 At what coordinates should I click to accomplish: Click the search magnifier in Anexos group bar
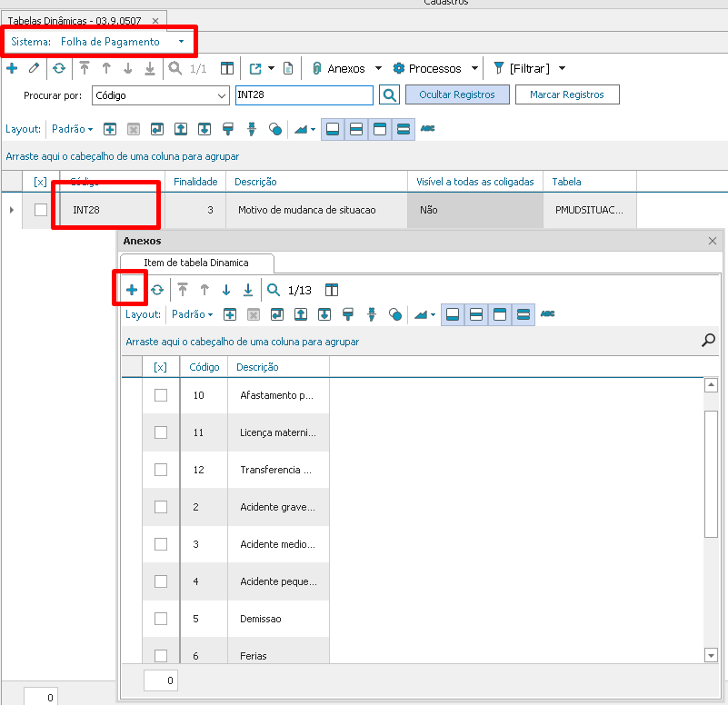708,340
